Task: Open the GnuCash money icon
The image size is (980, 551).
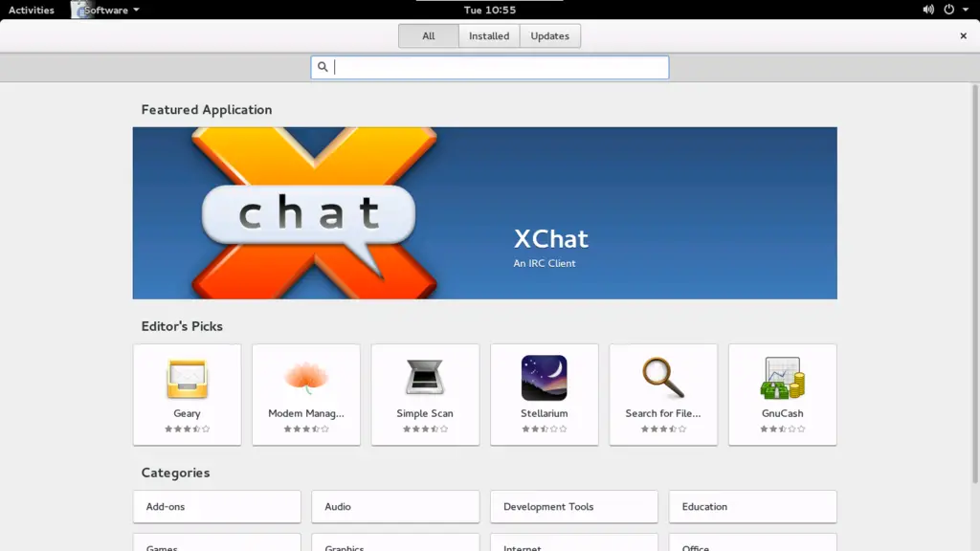Action: click(783, 378)
